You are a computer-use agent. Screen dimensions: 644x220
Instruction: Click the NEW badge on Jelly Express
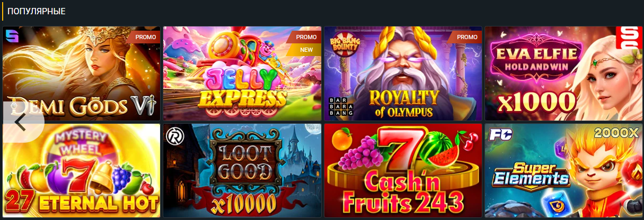pyautogui.click(x=305, y=50)
